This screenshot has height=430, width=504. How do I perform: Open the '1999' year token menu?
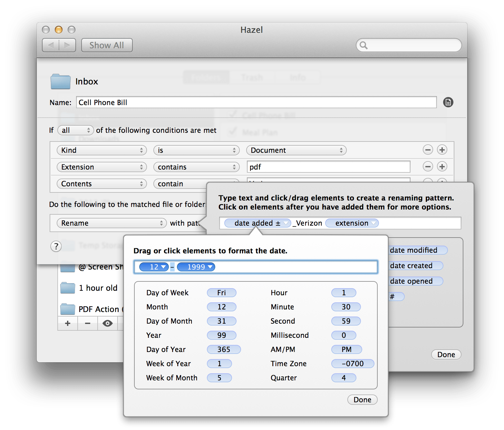point(196,267)
